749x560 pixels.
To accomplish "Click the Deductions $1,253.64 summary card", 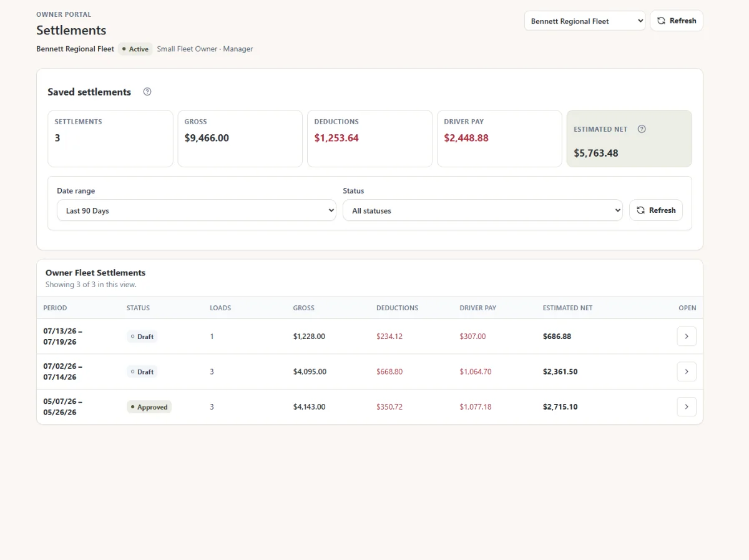I will (x=370, y=139).
